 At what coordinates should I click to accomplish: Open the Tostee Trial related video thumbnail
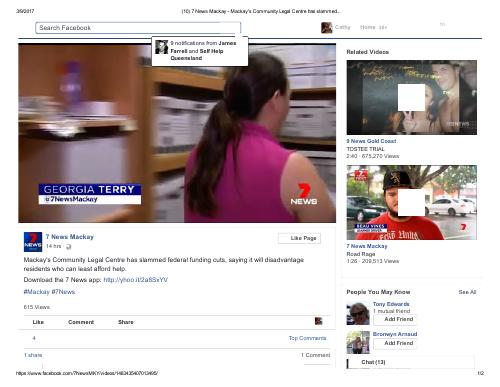412,97
